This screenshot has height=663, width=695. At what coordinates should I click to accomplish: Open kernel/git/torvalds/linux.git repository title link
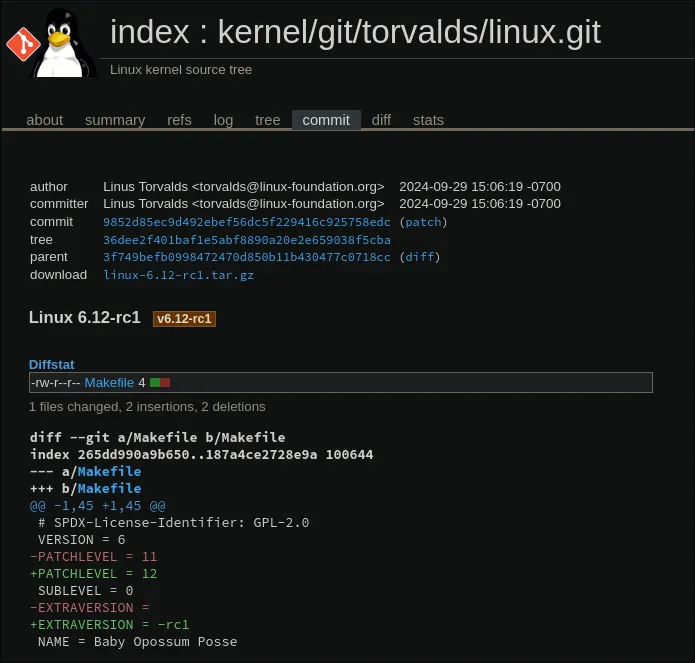click(x=409, y=32)
